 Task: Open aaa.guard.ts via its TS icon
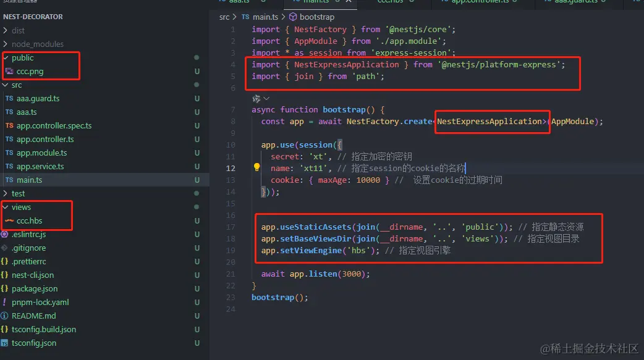click(x=9, y=99)
